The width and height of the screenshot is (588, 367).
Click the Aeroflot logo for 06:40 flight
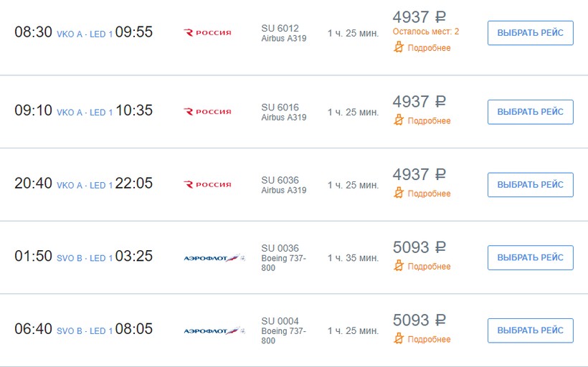pos(214,330)
